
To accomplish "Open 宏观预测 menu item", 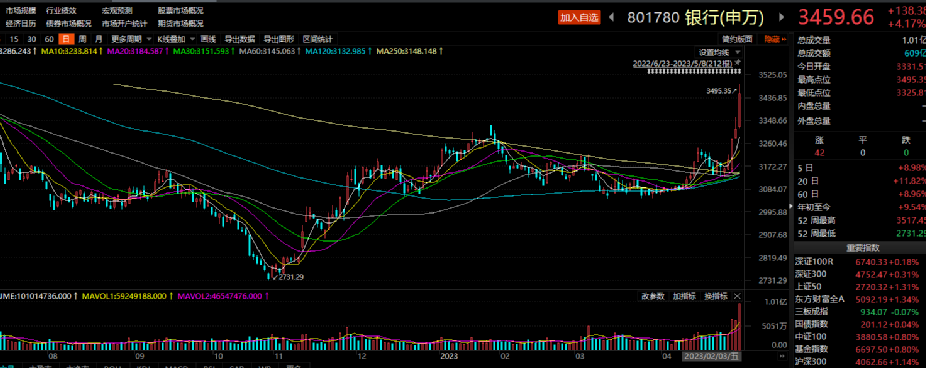I will click(117, 11).
